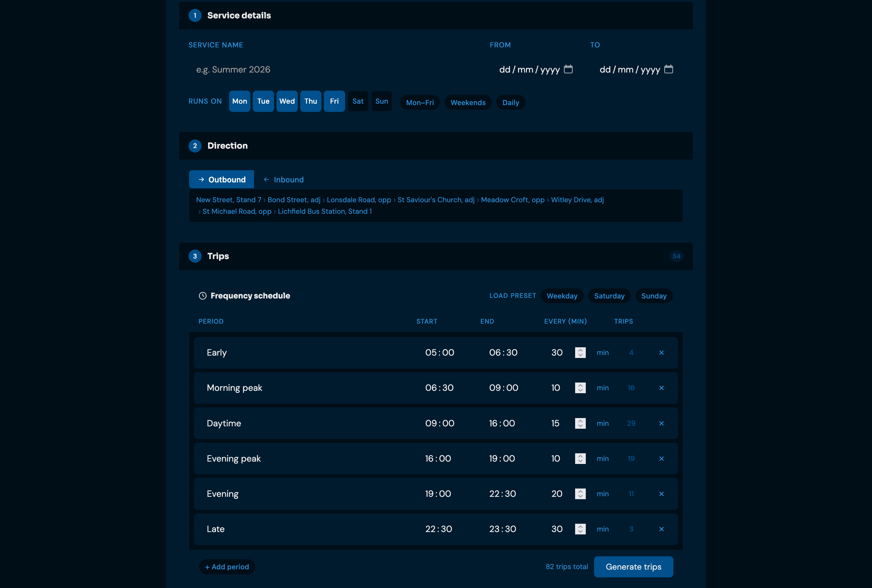Remove the Daytime period row

tap(661, 423)
